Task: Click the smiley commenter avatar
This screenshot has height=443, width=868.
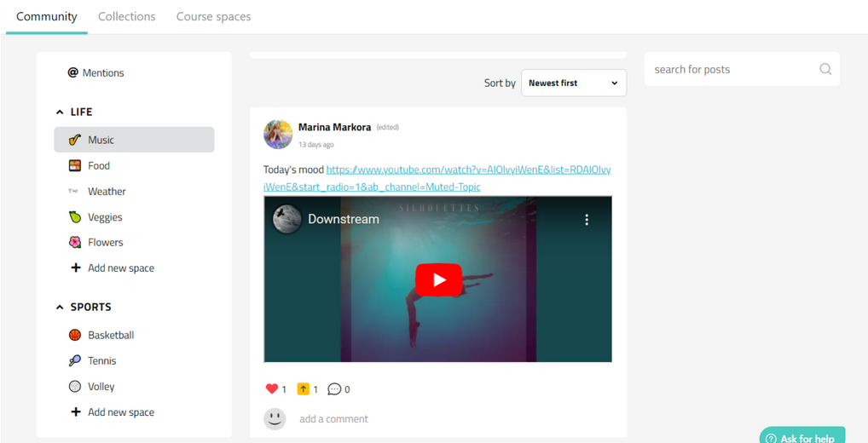Action: [275, 419]
